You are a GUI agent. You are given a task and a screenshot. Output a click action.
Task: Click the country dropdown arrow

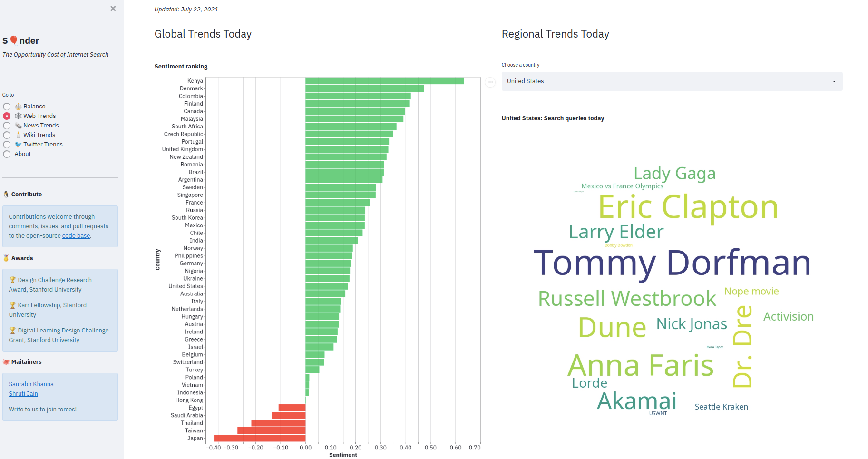coord(834,81)
